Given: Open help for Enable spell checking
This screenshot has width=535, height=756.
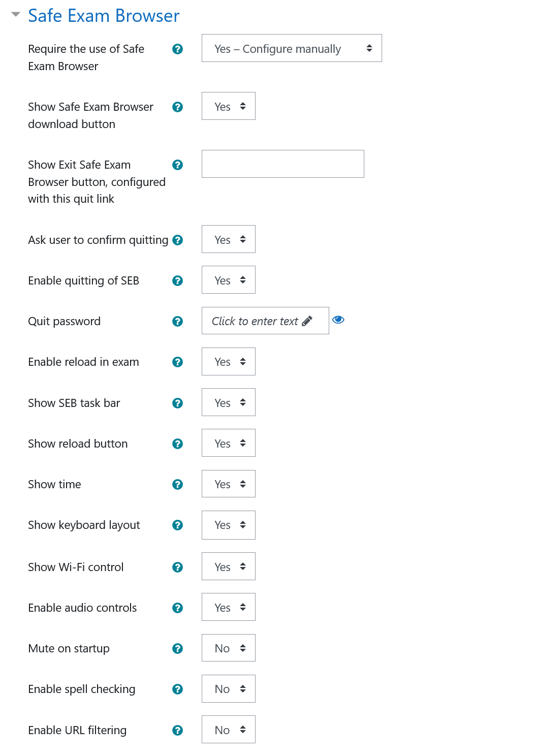Looking at the screenshot, I should [x=177, y=689].
